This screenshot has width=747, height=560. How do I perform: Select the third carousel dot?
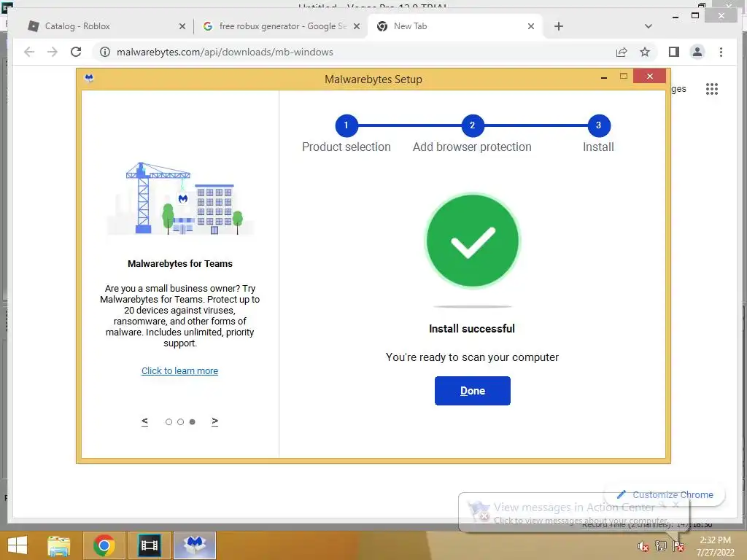tap(193, 421)
